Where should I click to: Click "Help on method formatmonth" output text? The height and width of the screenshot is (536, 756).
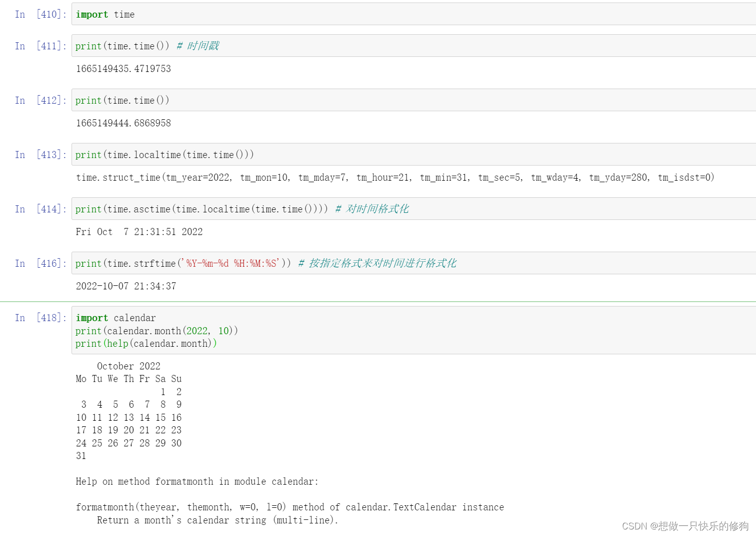[196, 481]
